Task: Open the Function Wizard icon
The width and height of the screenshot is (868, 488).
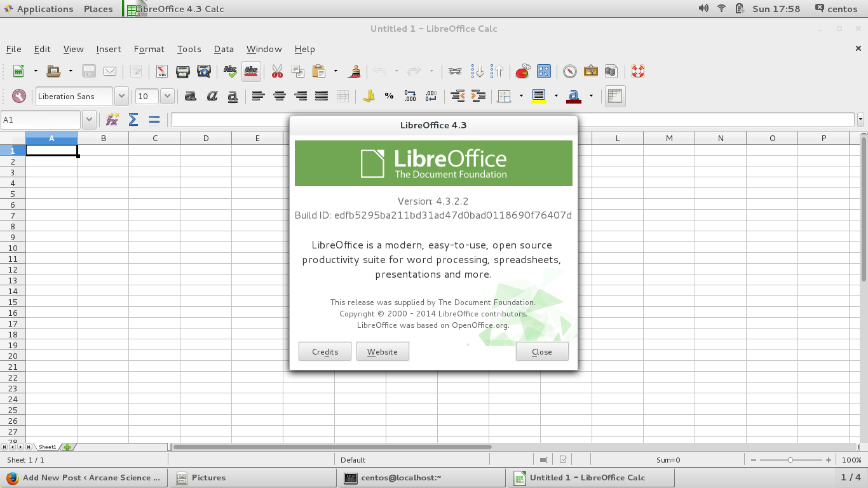Action: tap(112, 119)
